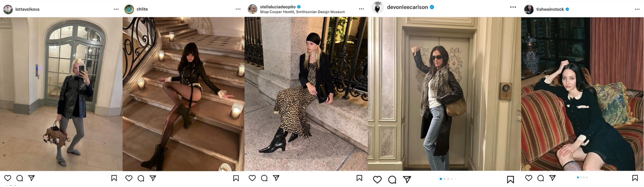
Task: Open the devonleecarlson profile name
Action: coord(407,7)
